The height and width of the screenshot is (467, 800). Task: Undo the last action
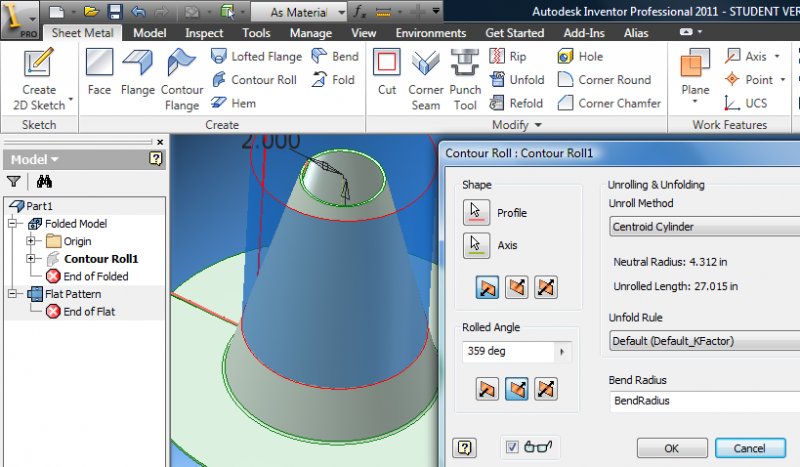coord(138,11)
